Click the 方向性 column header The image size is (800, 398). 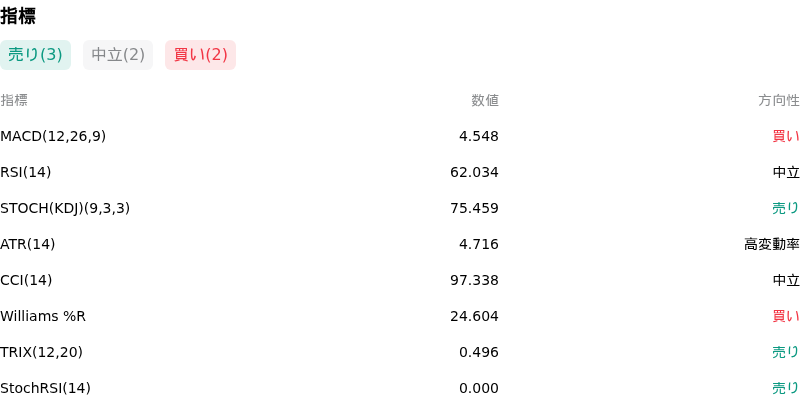click(x=779, y=101)
